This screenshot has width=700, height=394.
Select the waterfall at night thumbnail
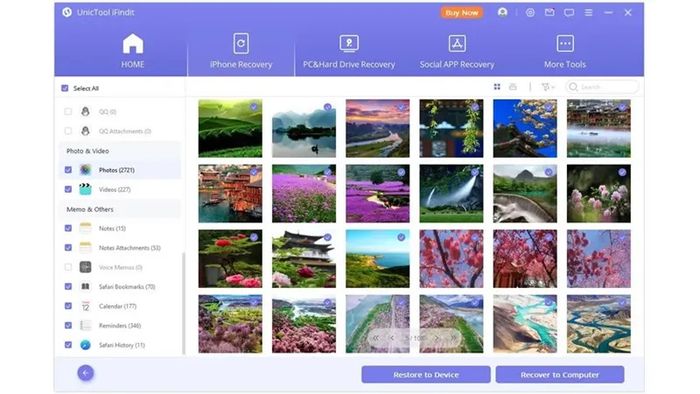pos(451,193)
